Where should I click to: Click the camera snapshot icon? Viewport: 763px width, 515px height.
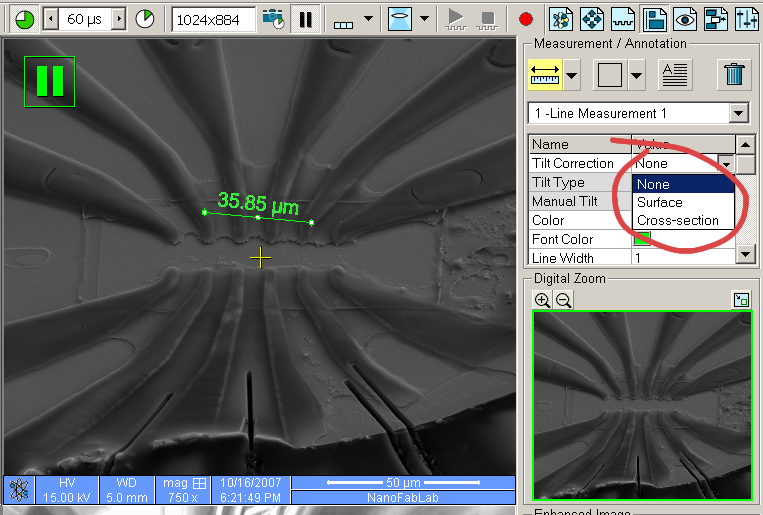coord(272,19)
